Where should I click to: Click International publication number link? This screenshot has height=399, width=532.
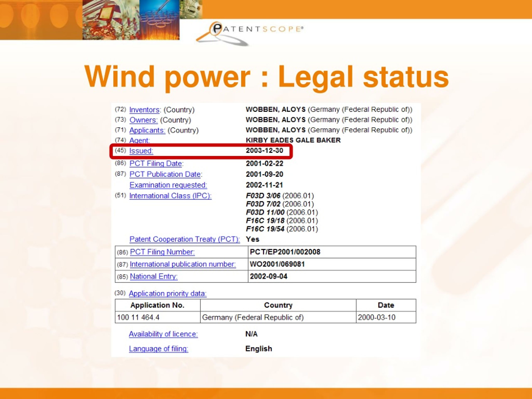tap(183, 264)
